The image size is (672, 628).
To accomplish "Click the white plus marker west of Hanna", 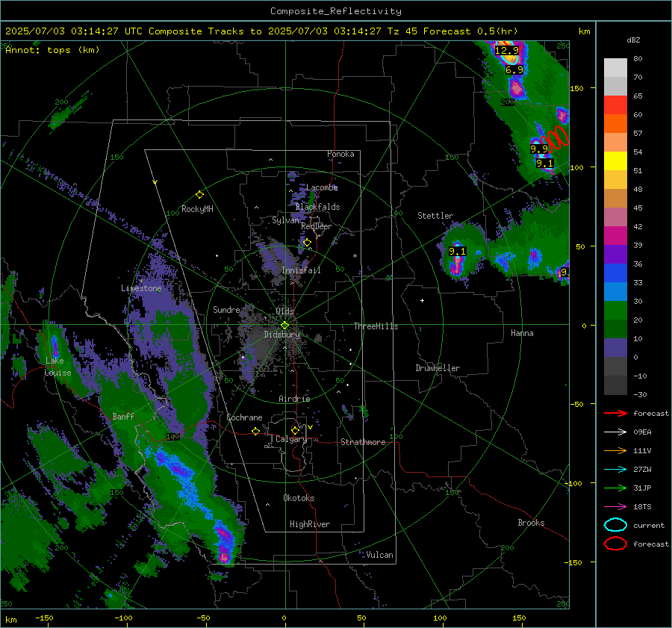I will (422, 300).
